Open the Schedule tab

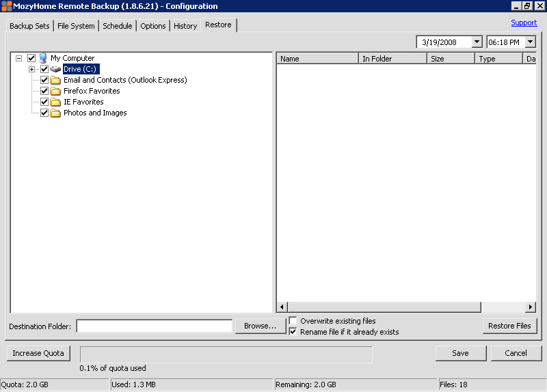coord(118,26)
